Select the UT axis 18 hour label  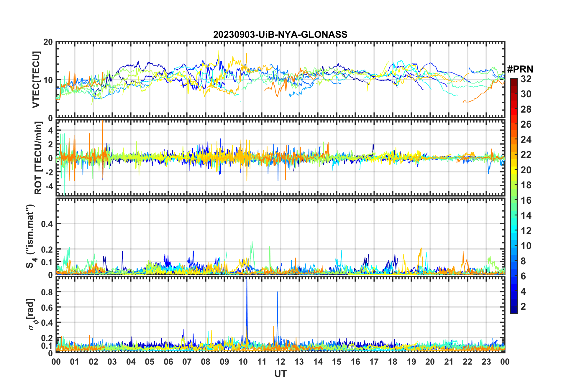tap(393, 362)
